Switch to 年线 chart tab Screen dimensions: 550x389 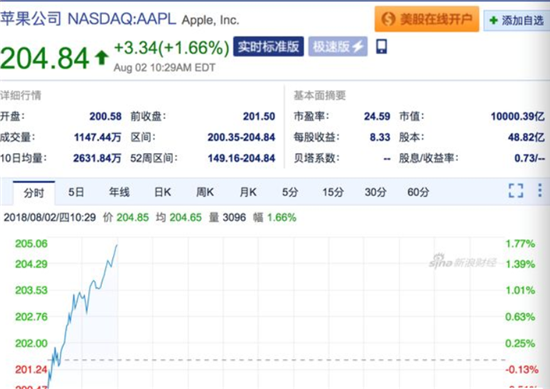point(119,192)
